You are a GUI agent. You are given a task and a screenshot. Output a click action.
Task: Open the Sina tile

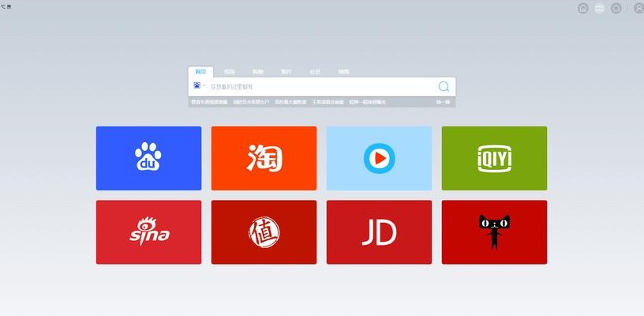(x=148, y=232)
